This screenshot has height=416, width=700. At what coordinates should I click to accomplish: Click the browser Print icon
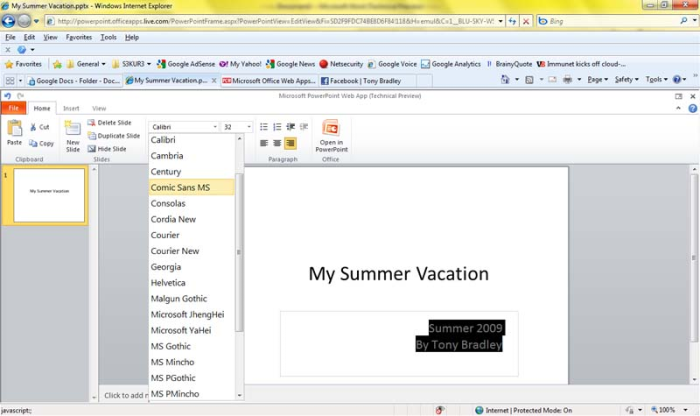point(567,79)
